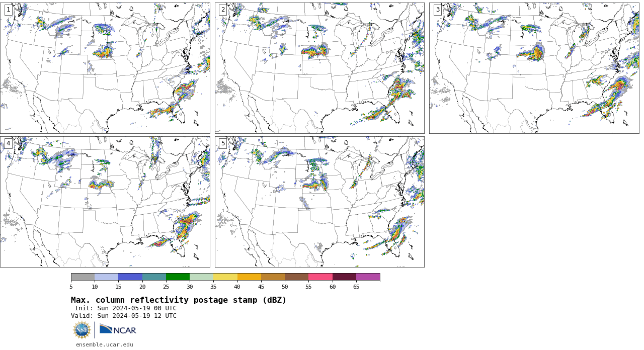Click the Valid: Sun 2024-05-19 12 UTC line
This screenshot has width=644, height=350.
[x=124, y=316]
